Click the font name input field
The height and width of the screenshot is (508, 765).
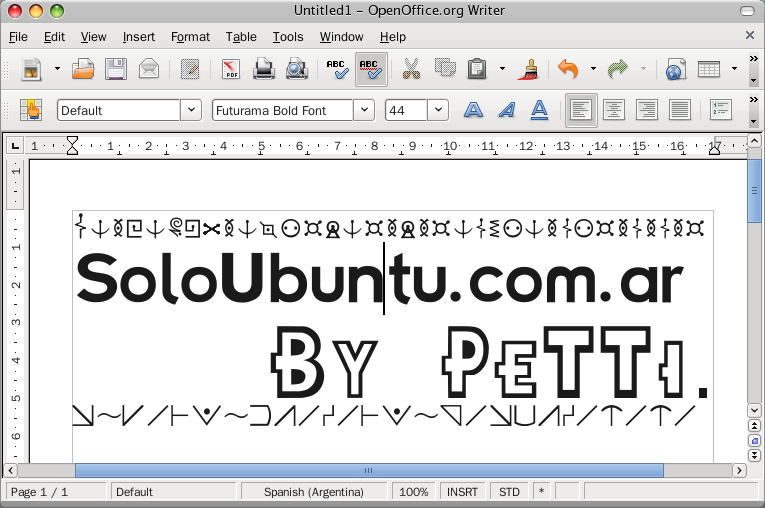(x=282, y=110)
